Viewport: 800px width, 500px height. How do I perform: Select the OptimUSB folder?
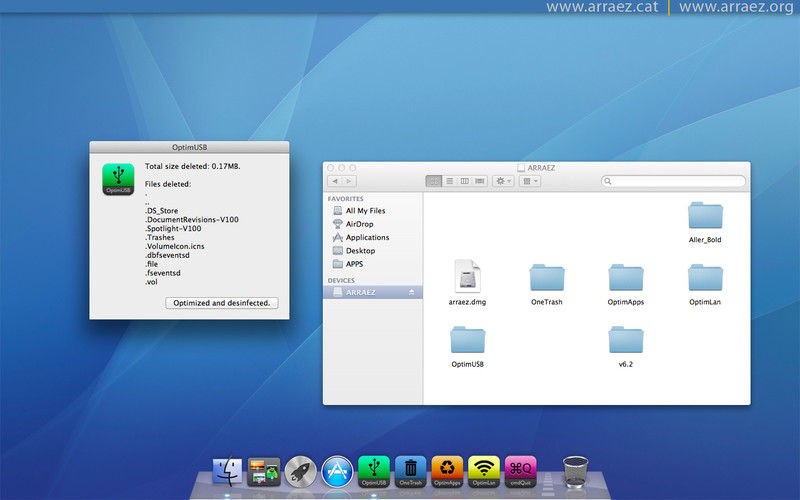[467, 346]
